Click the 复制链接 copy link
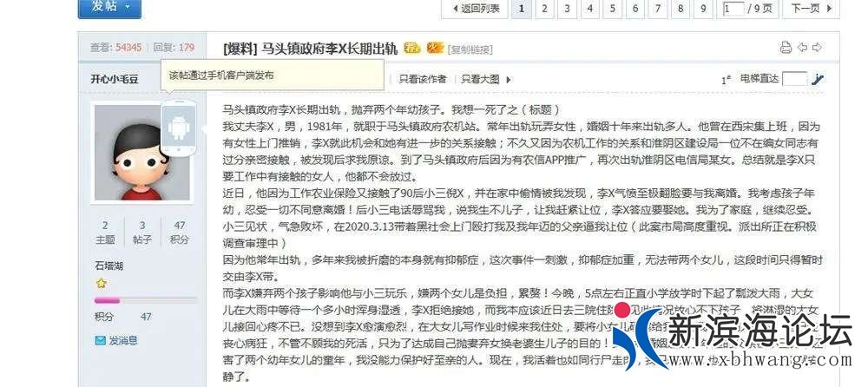The width and height of the screenshot is (868, 387). (x=470, y=49)
